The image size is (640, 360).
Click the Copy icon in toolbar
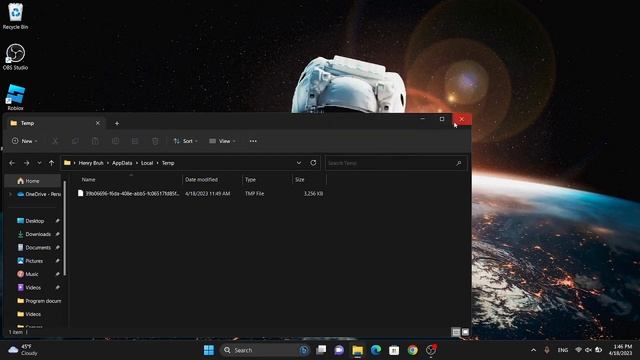pyautogui.click(x=75, y=141)
